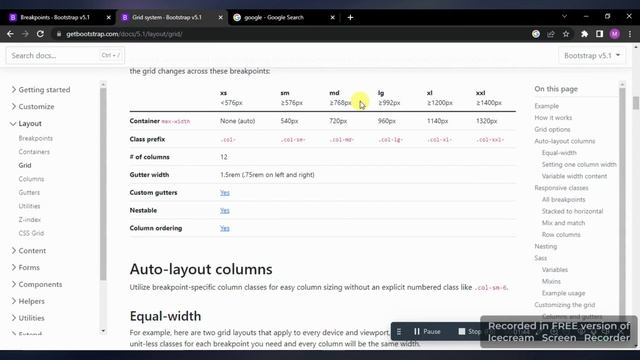The width and height of the screenshot is (640, 360).
Task: Click the Google lens icon in address bar
Action: tap(536, 34)
